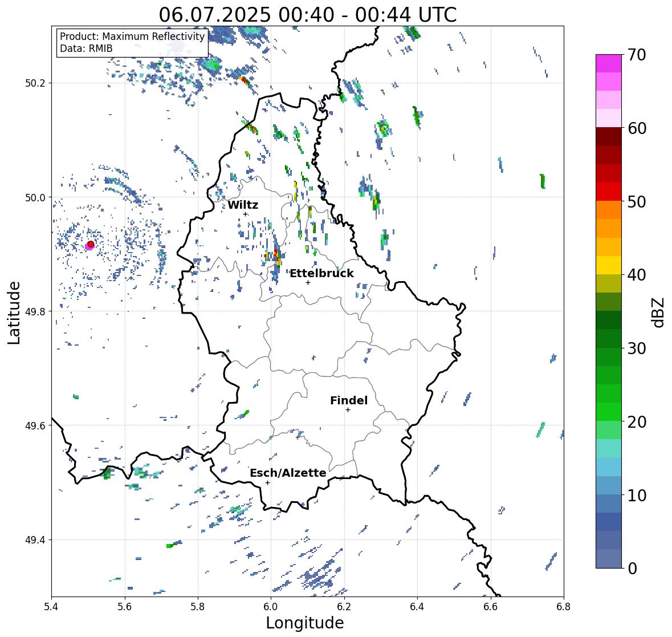This screenshot has height=637, width=672.
Task: Click the red storm cell northwest of Ettelbruck
Action: [277, 257]
